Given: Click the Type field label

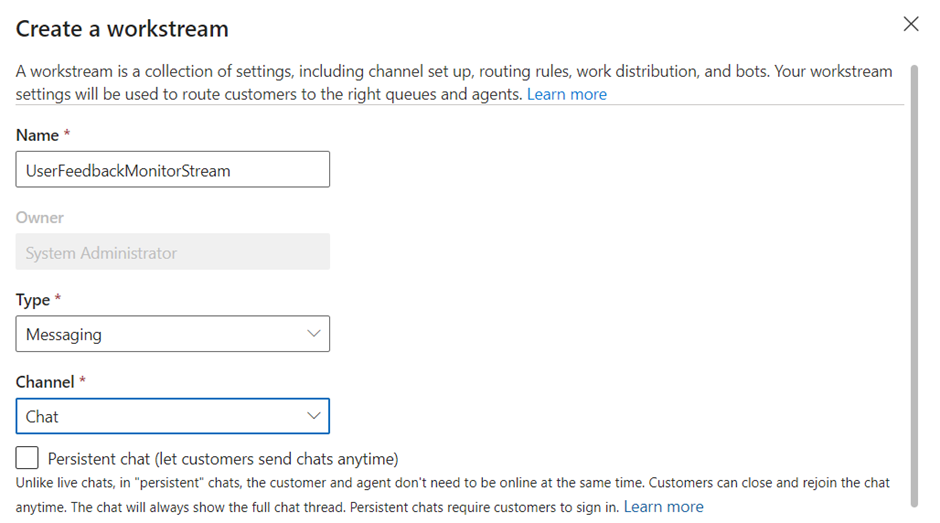Looking at the screenshot, I should [x=34, y=300].
